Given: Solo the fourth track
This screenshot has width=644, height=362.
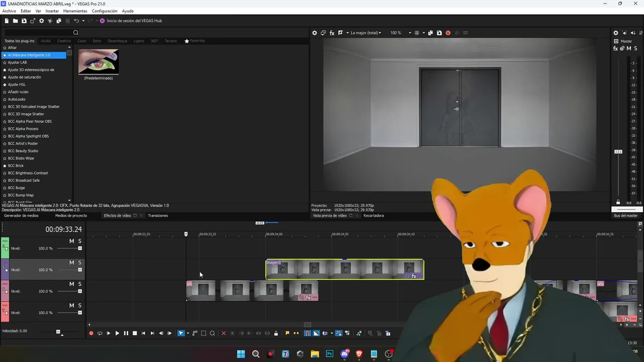Looking at the screenshot, I should [79, 305].
